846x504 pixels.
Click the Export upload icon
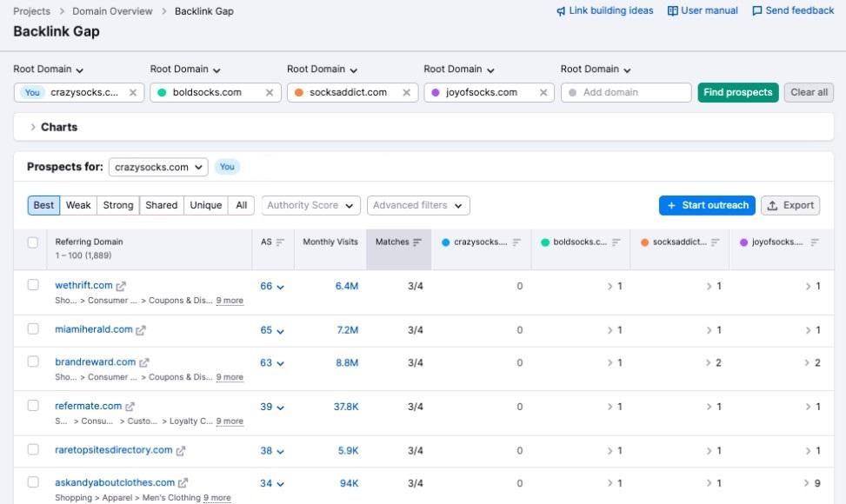[772, 205]
